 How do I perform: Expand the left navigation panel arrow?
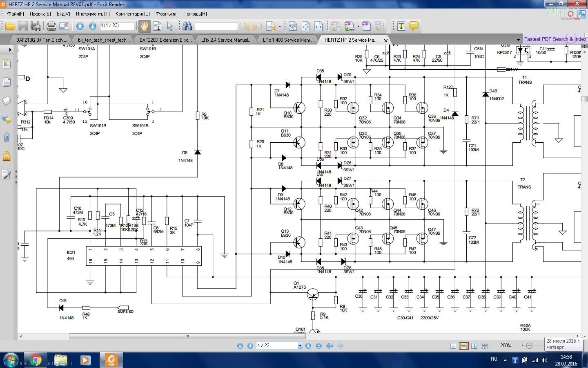click(x=10, y=50)
